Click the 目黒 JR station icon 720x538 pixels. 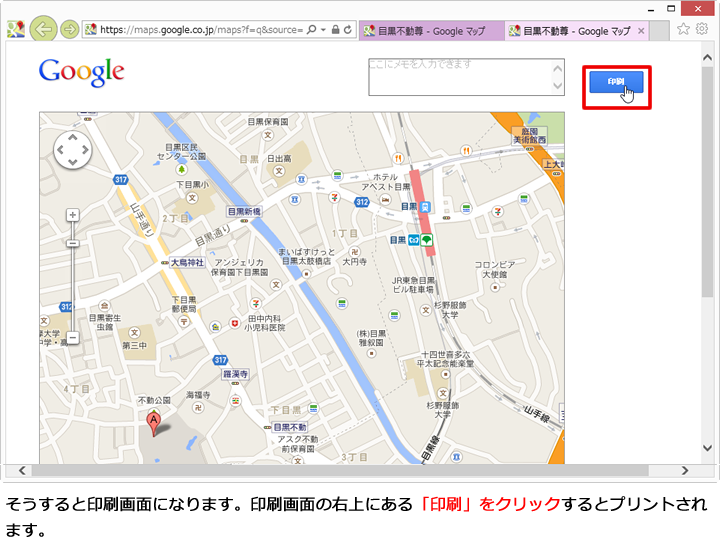pyautogui.click(x=425, y=207)
